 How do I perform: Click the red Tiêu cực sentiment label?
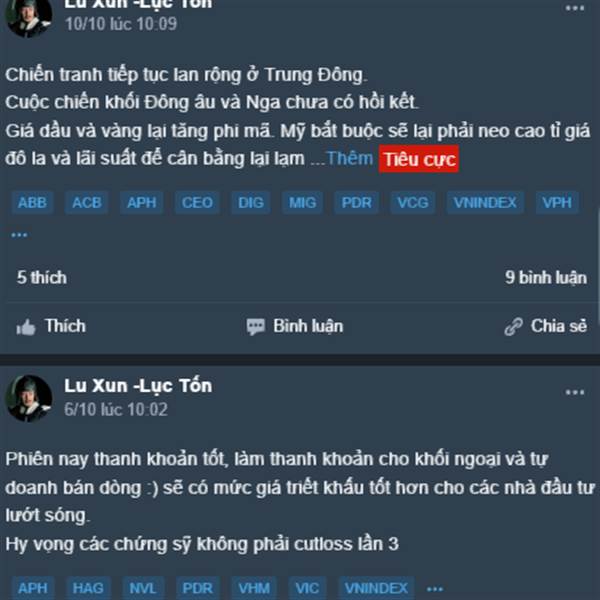419,159
